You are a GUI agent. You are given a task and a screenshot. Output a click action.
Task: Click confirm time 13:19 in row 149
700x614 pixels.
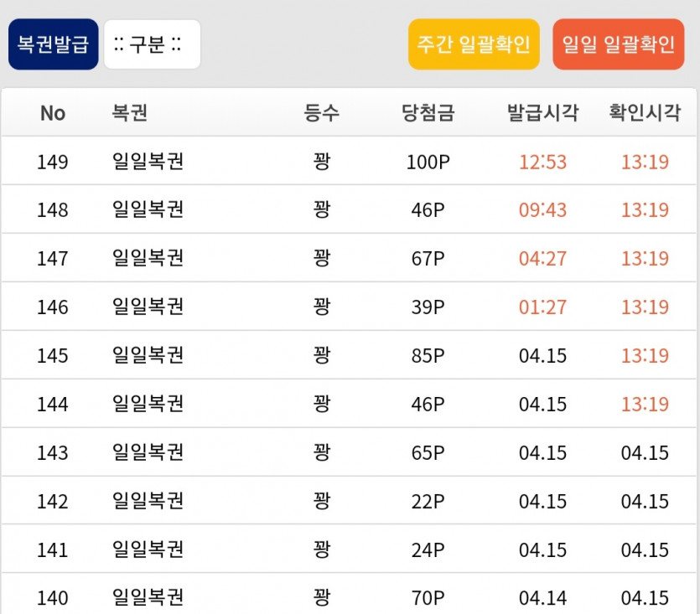click(645, 162)
